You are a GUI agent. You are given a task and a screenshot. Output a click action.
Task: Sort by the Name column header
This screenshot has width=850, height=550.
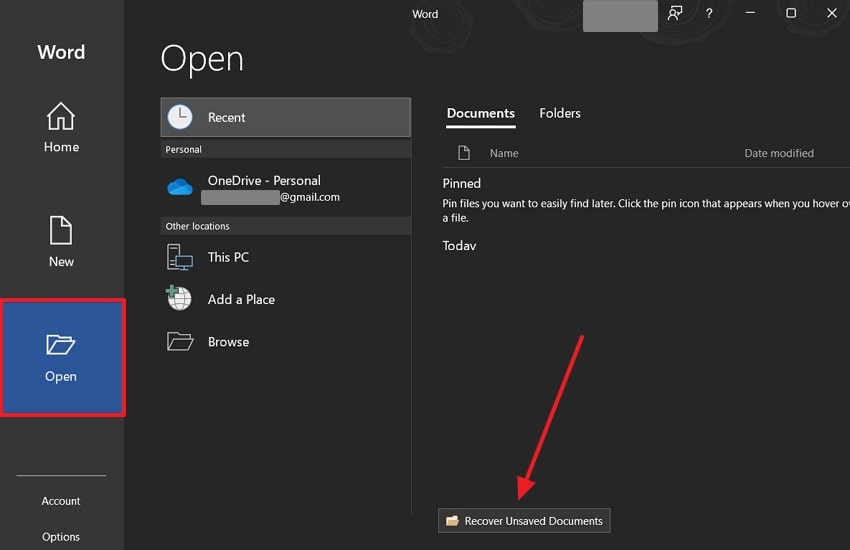click(504, 153)
